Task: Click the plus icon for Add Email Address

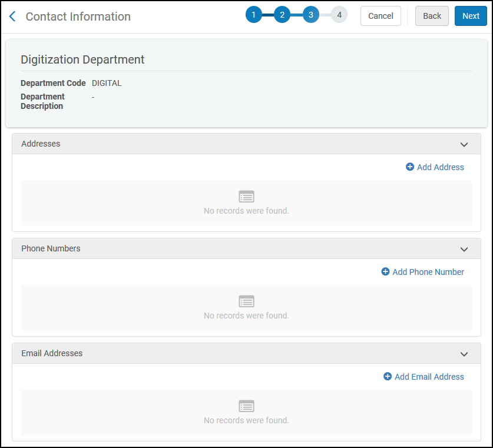Action: point(388,377)
